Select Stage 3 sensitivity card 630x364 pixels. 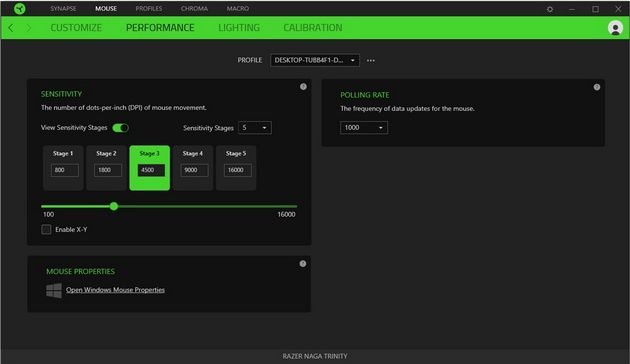click(149, 168)
